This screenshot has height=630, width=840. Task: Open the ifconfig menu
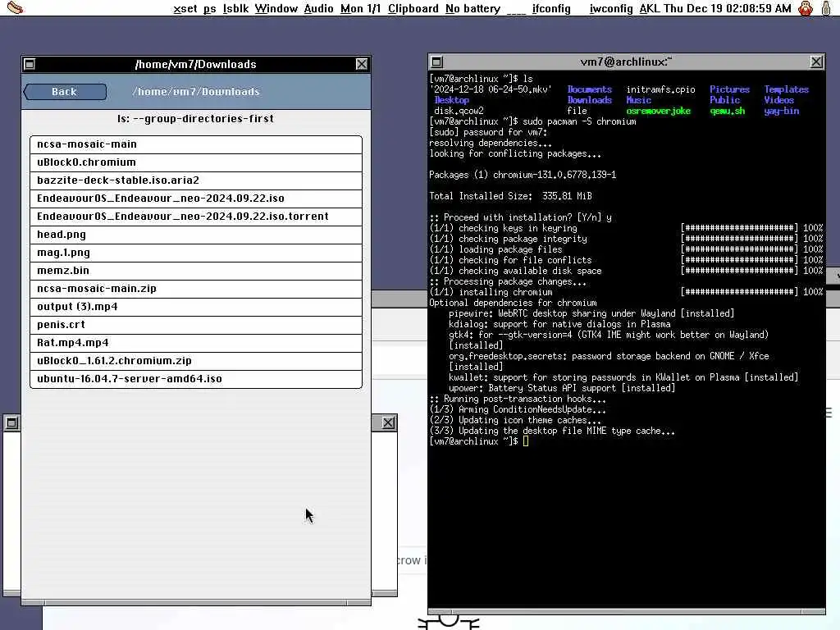pos(551,8)
